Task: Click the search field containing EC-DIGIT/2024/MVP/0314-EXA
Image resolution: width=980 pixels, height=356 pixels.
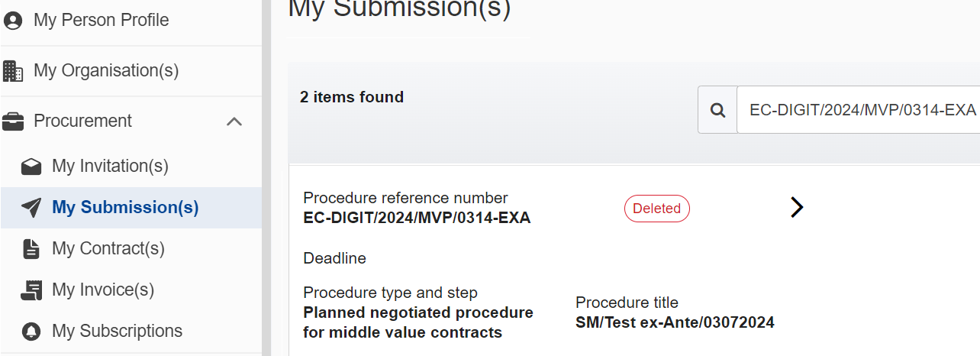Action: (x=858, y=110)
